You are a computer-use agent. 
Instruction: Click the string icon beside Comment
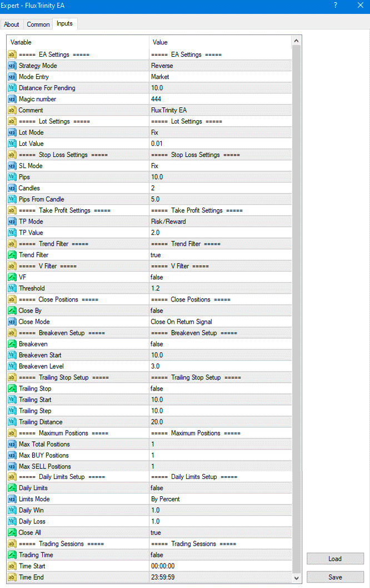(12, 110)
